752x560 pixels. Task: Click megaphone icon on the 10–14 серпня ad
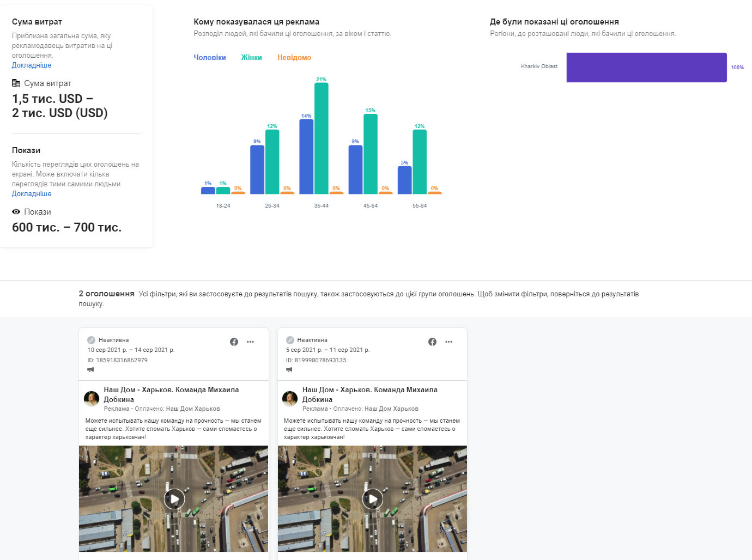pos(90,370)
